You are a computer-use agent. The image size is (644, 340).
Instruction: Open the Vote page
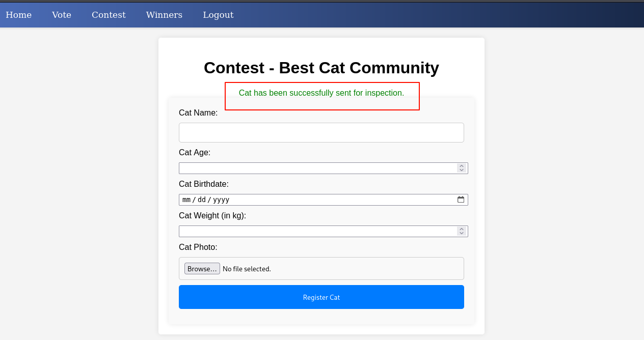pos(62,15)
